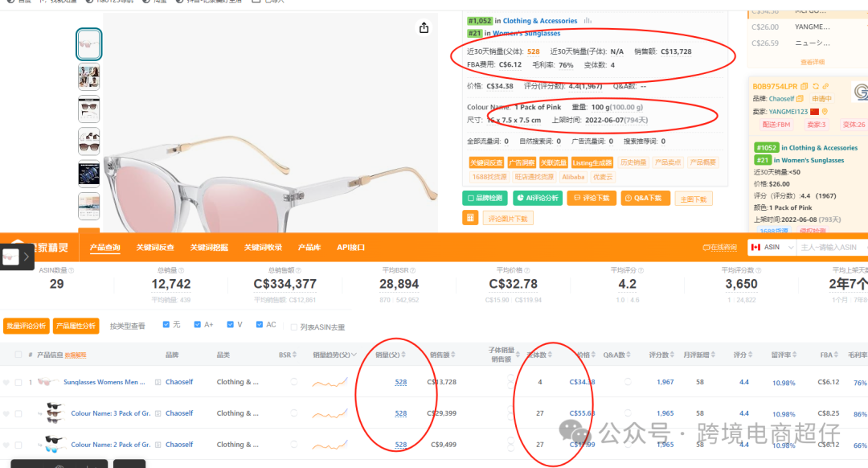This screenshot has width=868, height=468.
Task: Switch to 产品查询 tab
Action: [105, 248]
